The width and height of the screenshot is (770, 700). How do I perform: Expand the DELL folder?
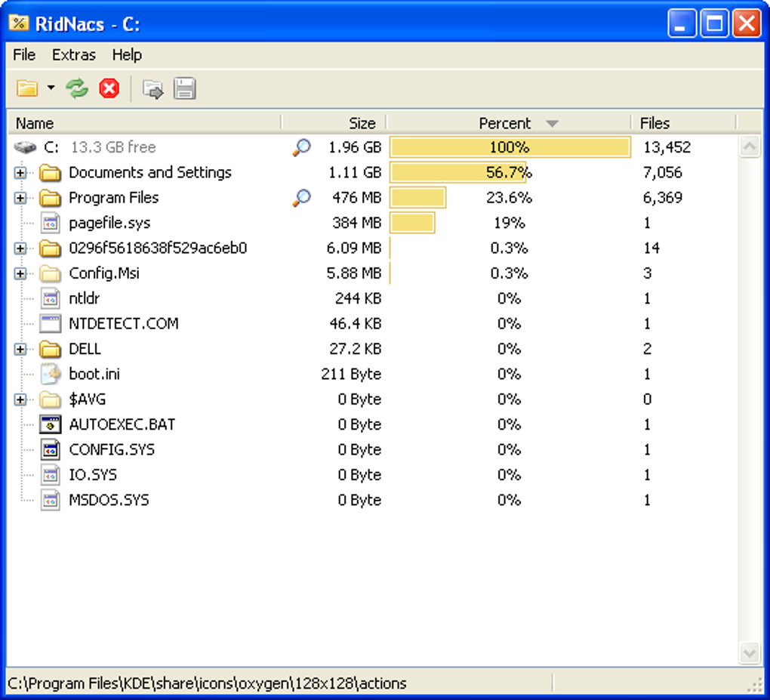coord(20,350)
